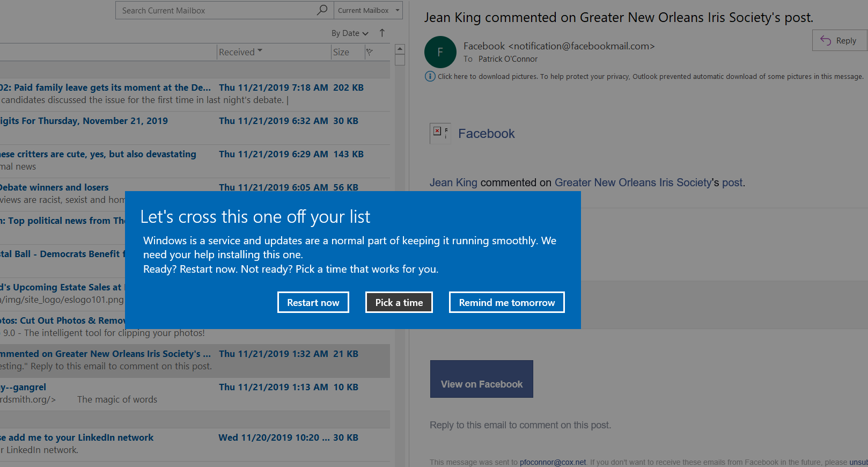Click the Reply button in the reading pane
868x467 pixels.
click(x=840, y=40)
